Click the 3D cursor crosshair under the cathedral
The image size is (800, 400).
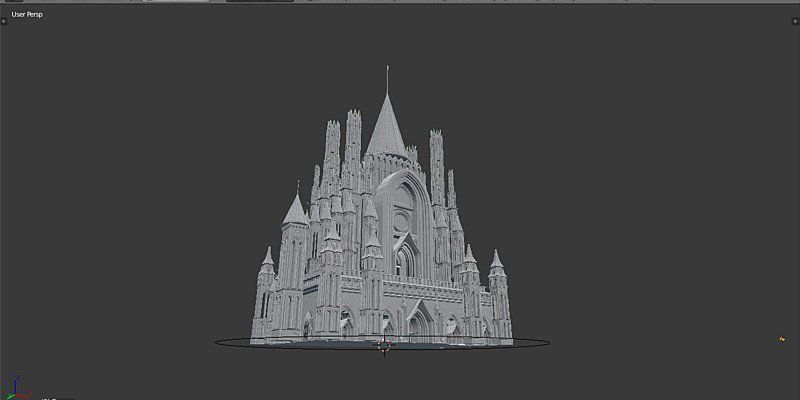384,345
